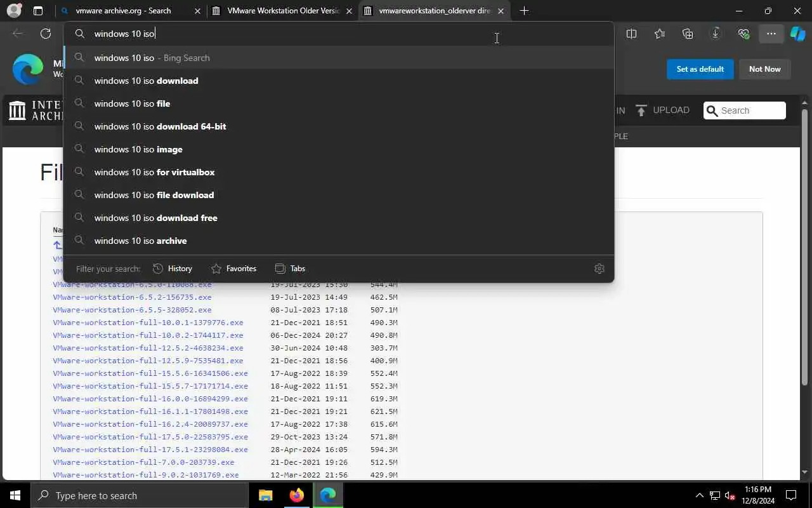This screenshot has height=508, width=812.
Task: Choose 'windows 10 iso download free' suggestion
Action: [x=339, y=218]
